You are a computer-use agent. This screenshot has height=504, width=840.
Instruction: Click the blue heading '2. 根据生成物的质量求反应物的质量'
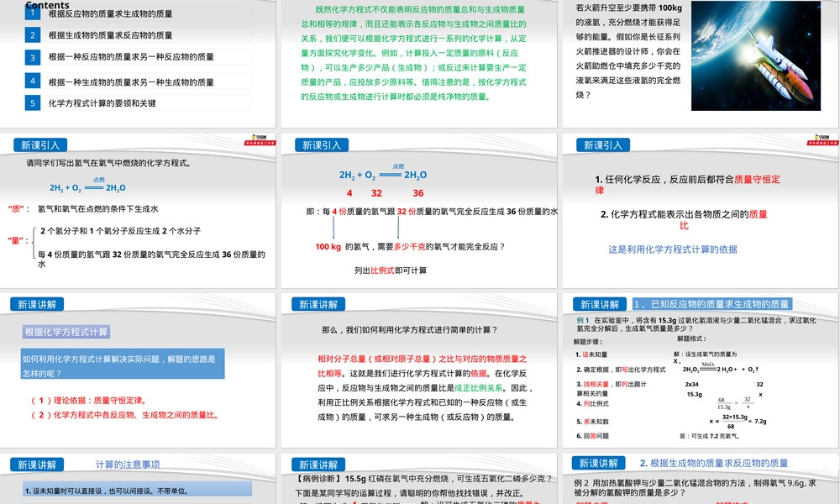coord(714,464)
